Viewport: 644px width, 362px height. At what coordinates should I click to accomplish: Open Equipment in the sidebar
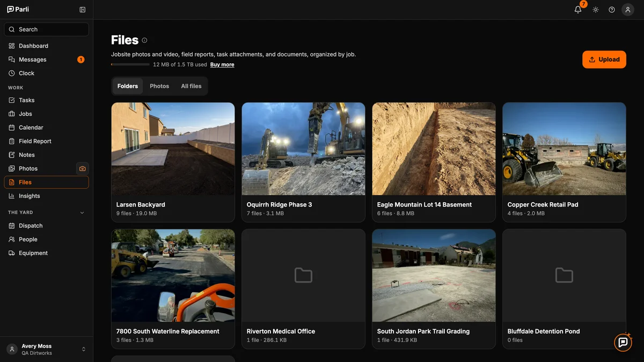click(46, 253)
